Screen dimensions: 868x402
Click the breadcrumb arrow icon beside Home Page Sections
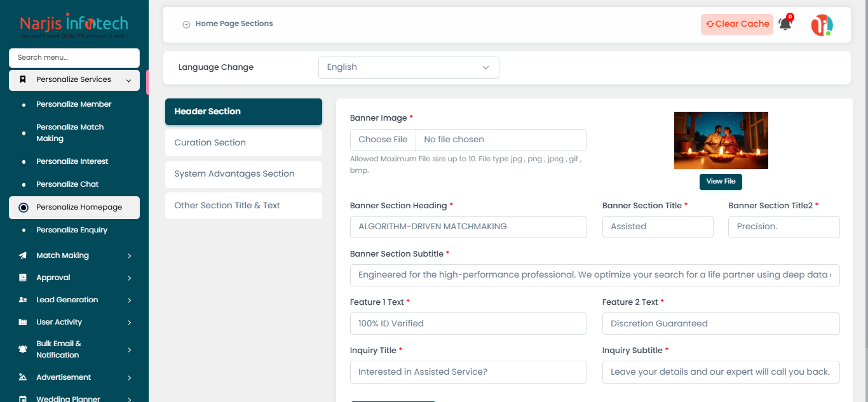186,24
